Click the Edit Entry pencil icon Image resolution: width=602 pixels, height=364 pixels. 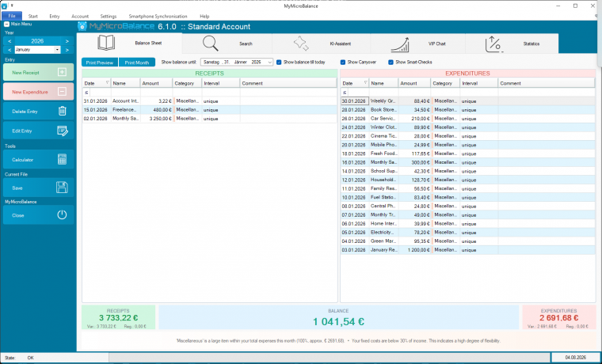pyautogui.click(x=63, y=131)
